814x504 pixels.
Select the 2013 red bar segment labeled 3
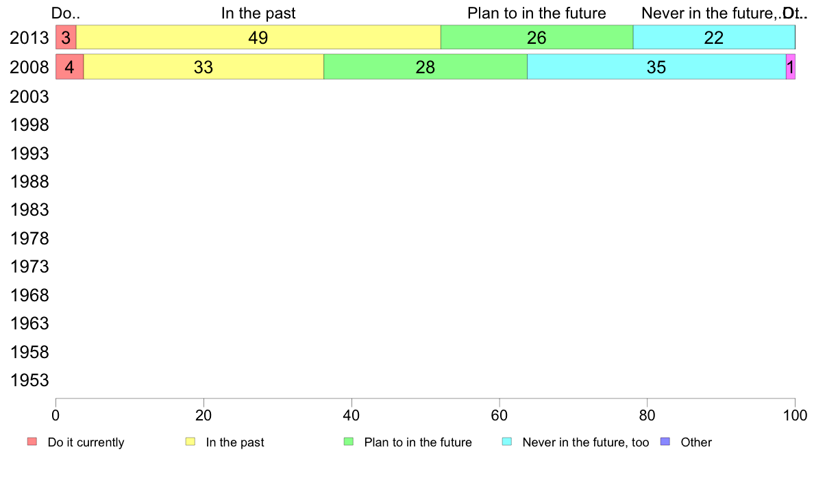pos(66,38)
